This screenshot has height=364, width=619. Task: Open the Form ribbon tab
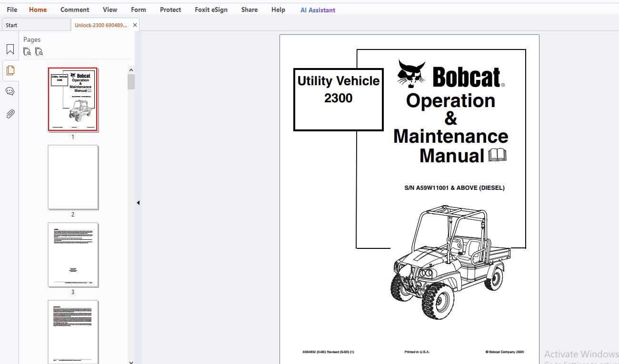[139, 10]
